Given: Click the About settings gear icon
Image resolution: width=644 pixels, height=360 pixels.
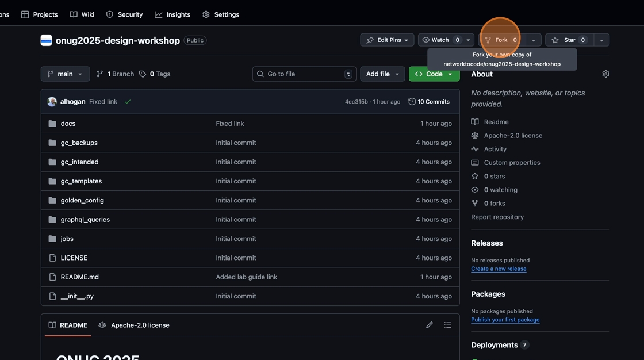Looking at the screenshot, I should tap(605, 74).
